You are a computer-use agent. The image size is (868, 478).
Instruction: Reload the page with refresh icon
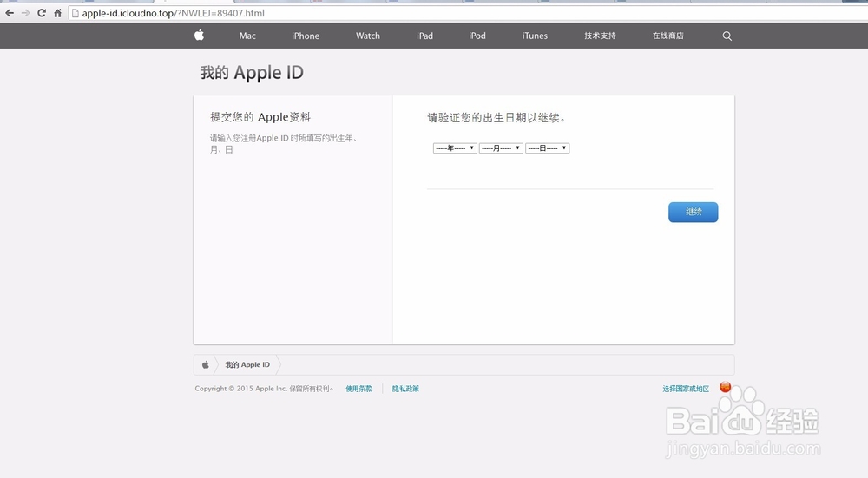pos(42,13)
